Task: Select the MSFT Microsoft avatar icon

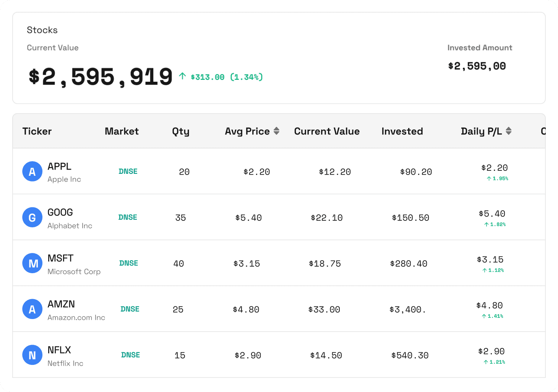Action: coord(32,263)
